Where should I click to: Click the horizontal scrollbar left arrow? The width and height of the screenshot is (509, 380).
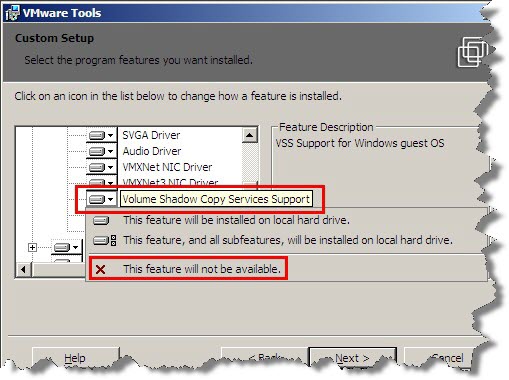[23, 269]
